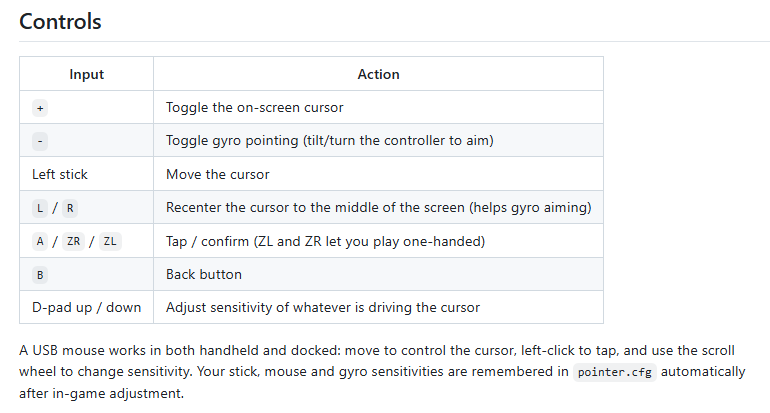Click the Recenter the cursor description

(379, 208)
